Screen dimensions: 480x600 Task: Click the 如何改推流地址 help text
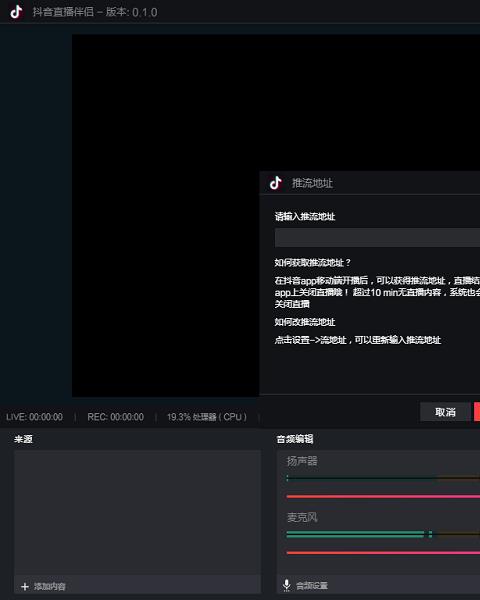tap(305, 322)
